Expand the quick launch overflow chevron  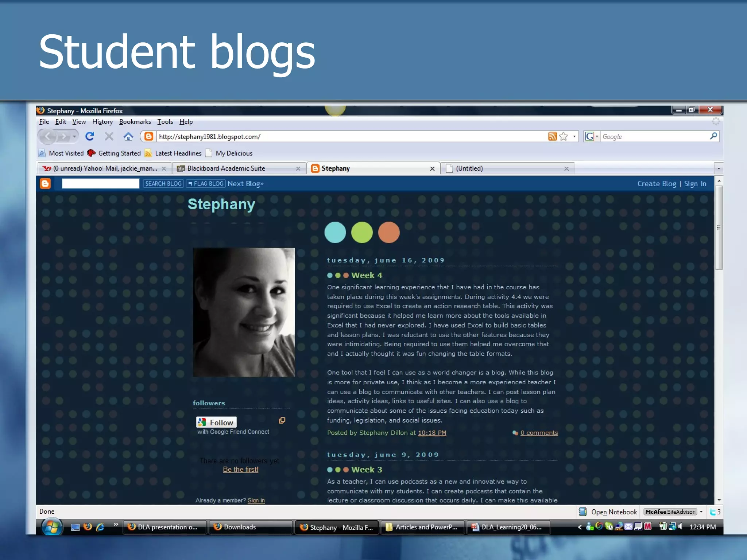point(116,524)
